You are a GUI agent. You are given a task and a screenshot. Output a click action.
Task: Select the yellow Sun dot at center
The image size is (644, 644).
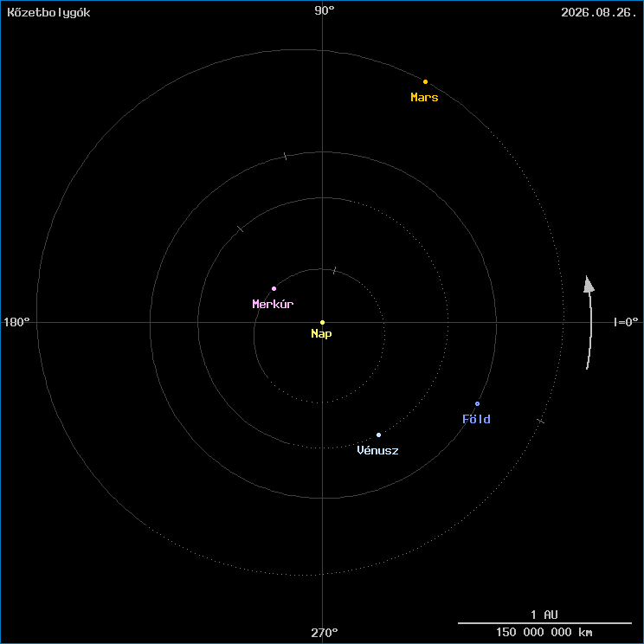click(x=323, y=322)
